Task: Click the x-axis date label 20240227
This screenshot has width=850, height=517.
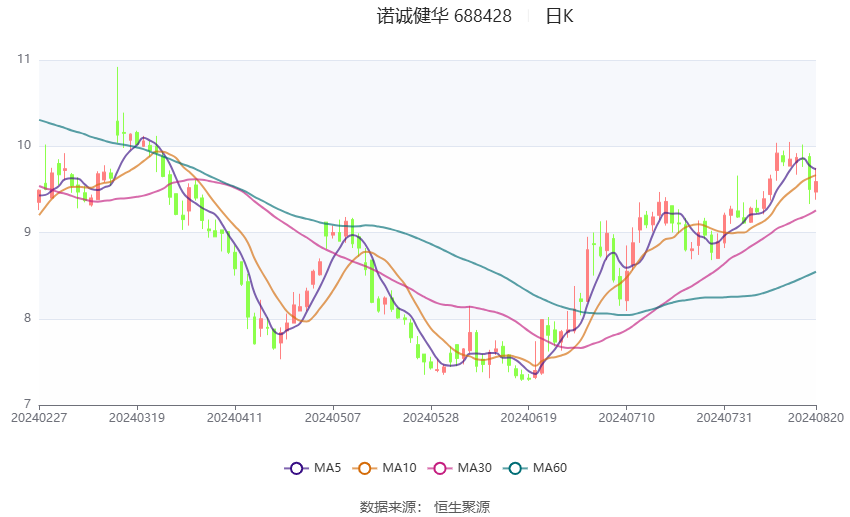Action: tap(39, 418)
